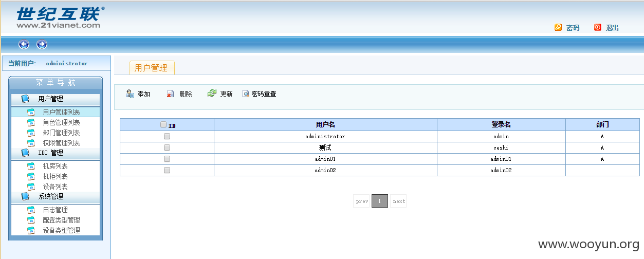Check the box for administrator row
This screenshot has height=259, width=644.
click(x=167, y=136)
